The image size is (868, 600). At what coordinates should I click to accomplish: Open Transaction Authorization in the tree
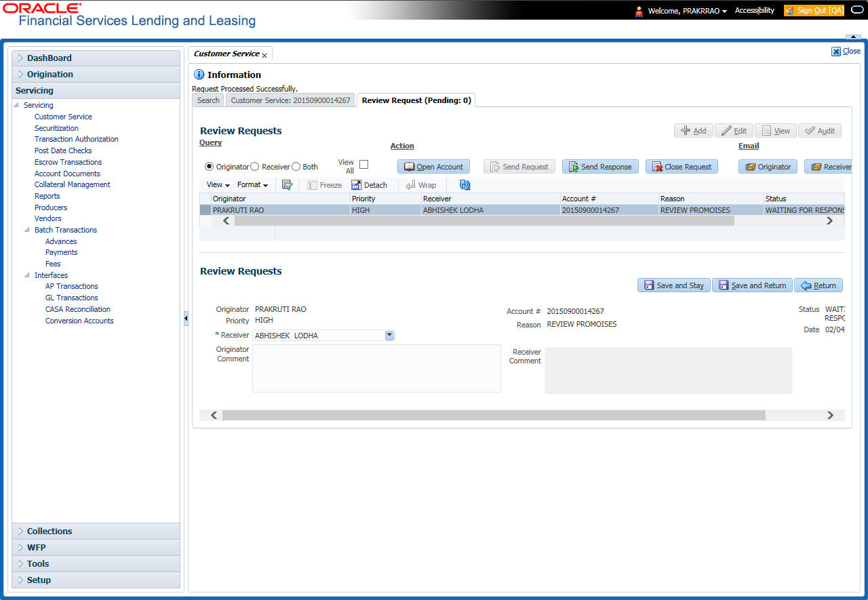click(77, 139)
